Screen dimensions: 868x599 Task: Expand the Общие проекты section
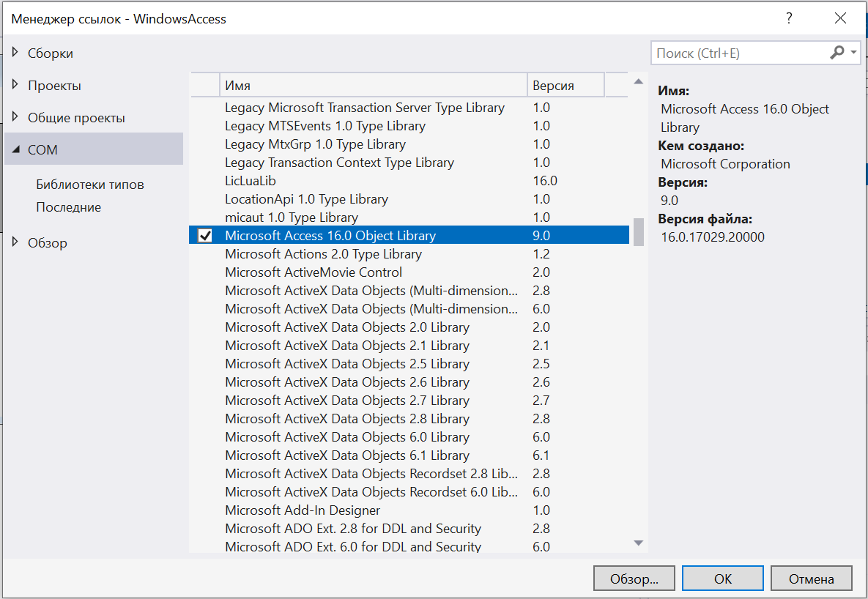(x=15, y=117)
